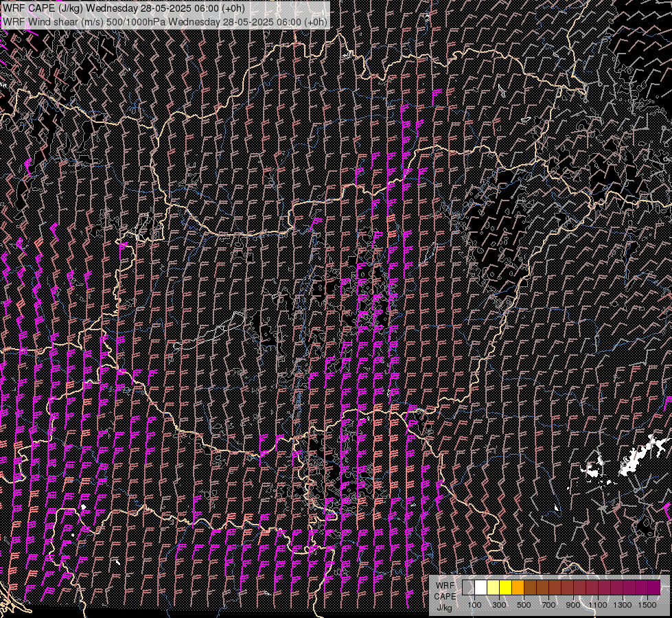
Task: Click the 300 label on the legend
Action: 499,605
